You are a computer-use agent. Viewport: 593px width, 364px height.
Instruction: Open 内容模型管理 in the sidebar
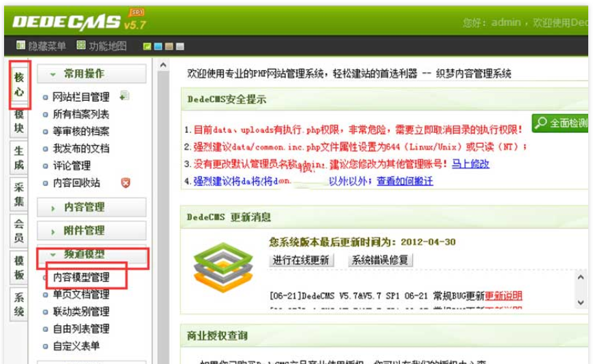point(81,277)
